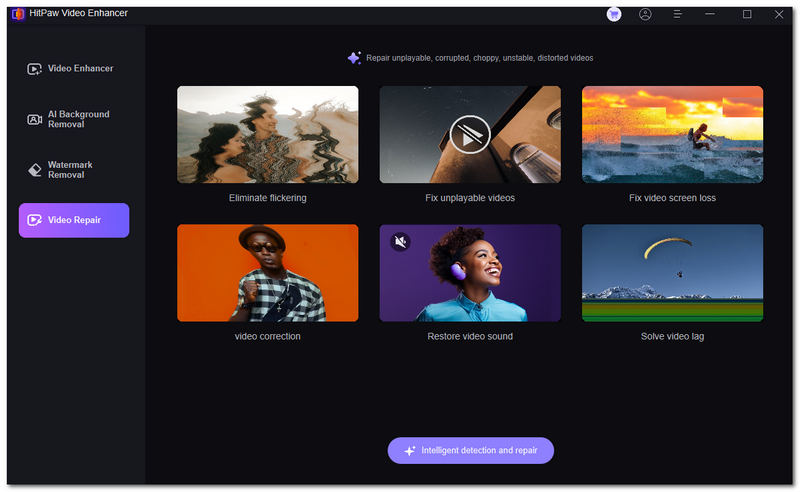This screenshot has height=492, width=800.
Task: Maximize the HitPaw Video Enhancer window
Action: click(747, 14)
